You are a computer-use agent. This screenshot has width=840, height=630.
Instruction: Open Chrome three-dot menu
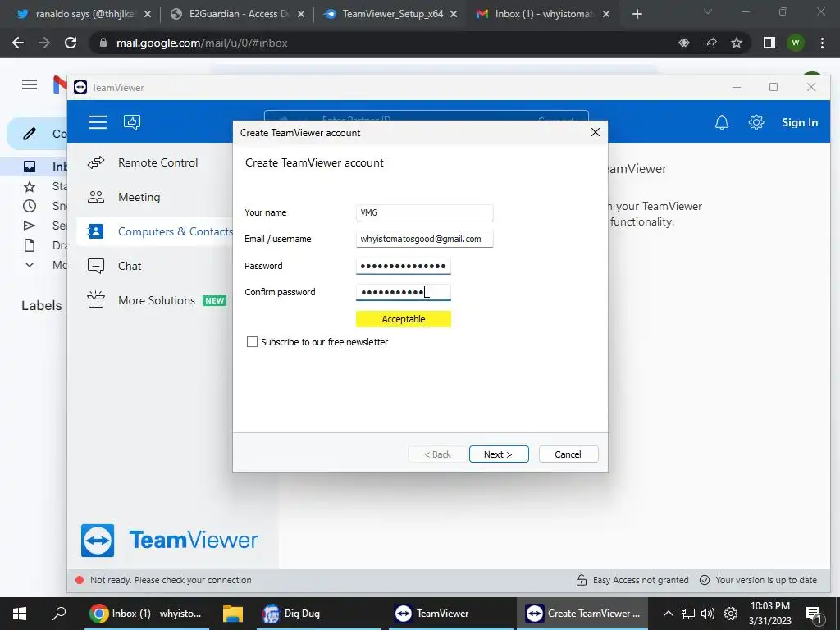(x=822, y=43)
